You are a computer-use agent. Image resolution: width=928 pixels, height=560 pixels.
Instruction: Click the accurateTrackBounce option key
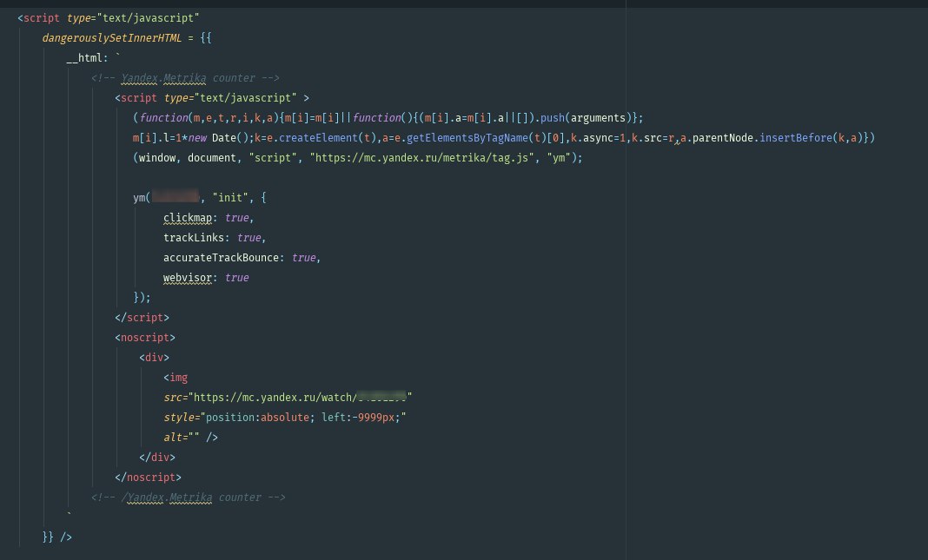(x=221, y=258)
